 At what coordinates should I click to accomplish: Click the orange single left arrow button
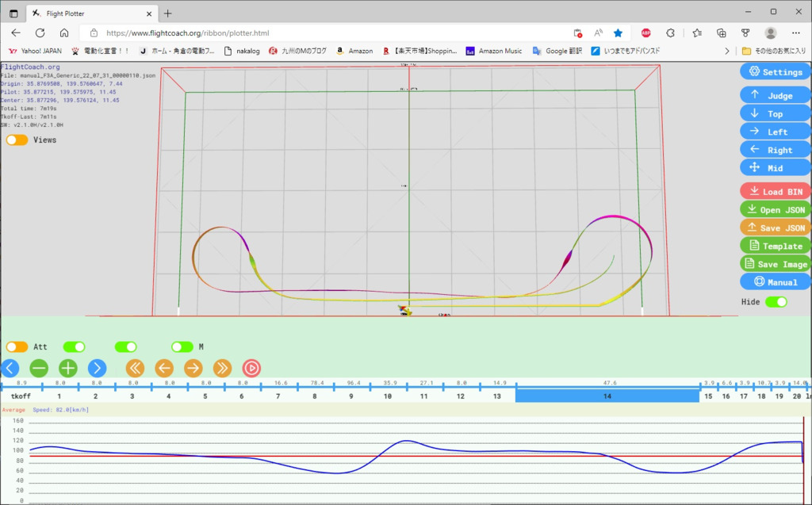click(164, 369)
